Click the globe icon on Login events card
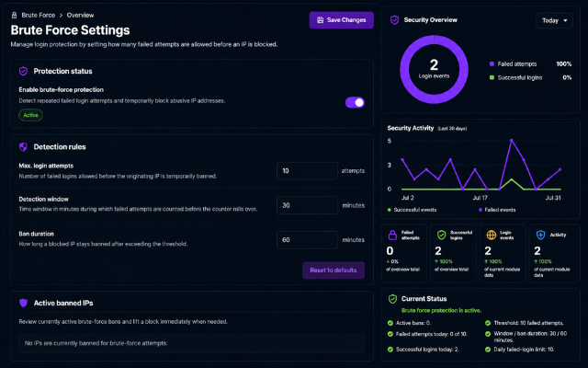Image resolution: width=588 pixels, height=368 pixels. pyautogui.click(x=491, y=236)
